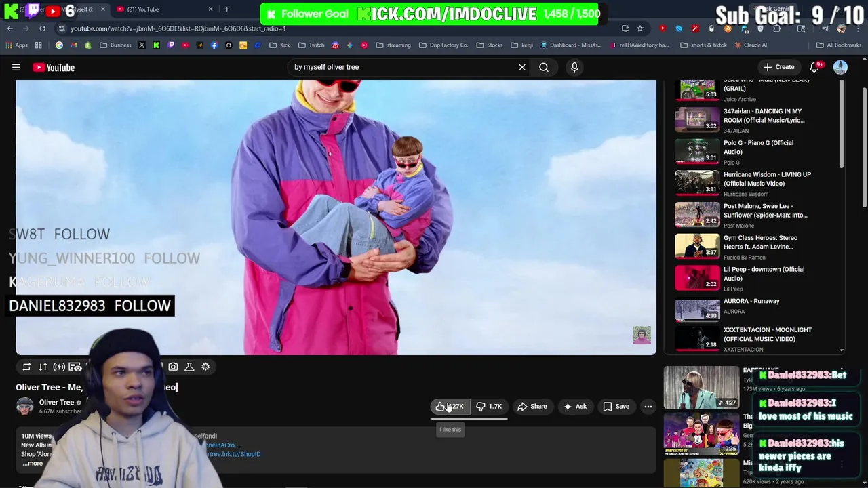The height and width of the screenshot is (488, 868).
Task: Open more actions three-dot menu
Action: point(648,406)
